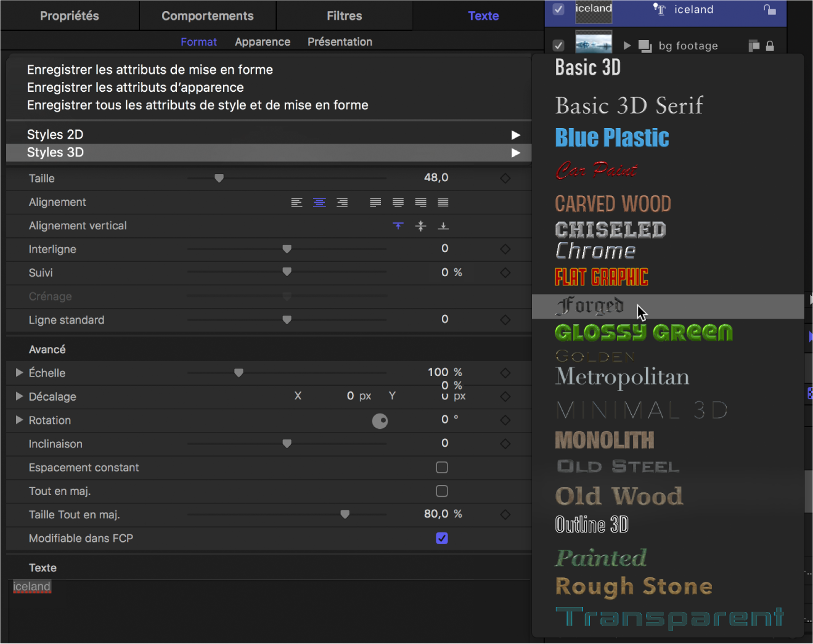Apply the Blue Plastic 3D style
Screen dimensions: 813x644
(x=612, y=138)
